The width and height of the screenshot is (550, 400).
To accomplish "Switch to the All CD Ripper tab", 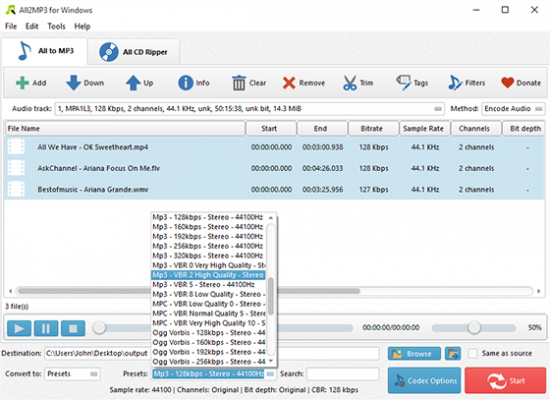I will click(134, 52).
